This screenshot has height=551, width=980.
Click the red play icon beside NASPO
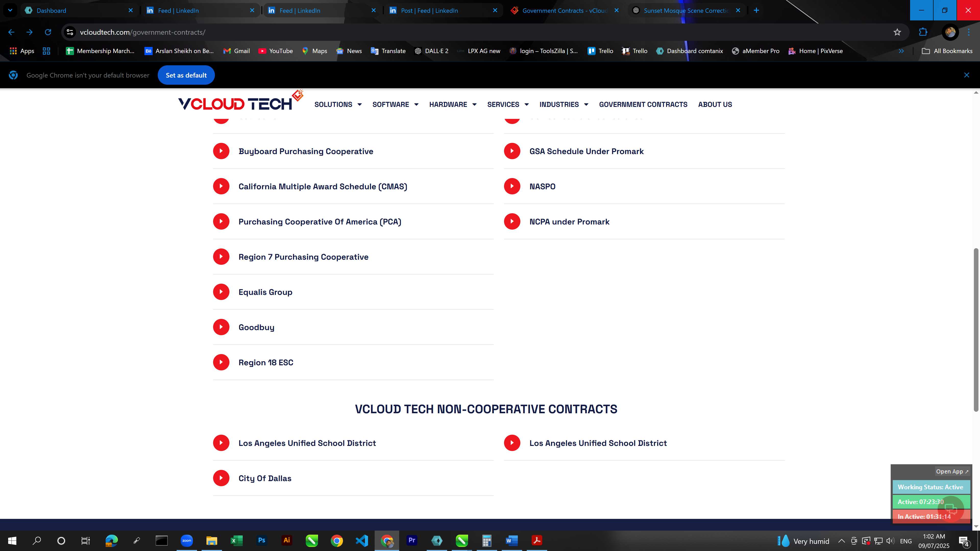[x=512, y=186]
